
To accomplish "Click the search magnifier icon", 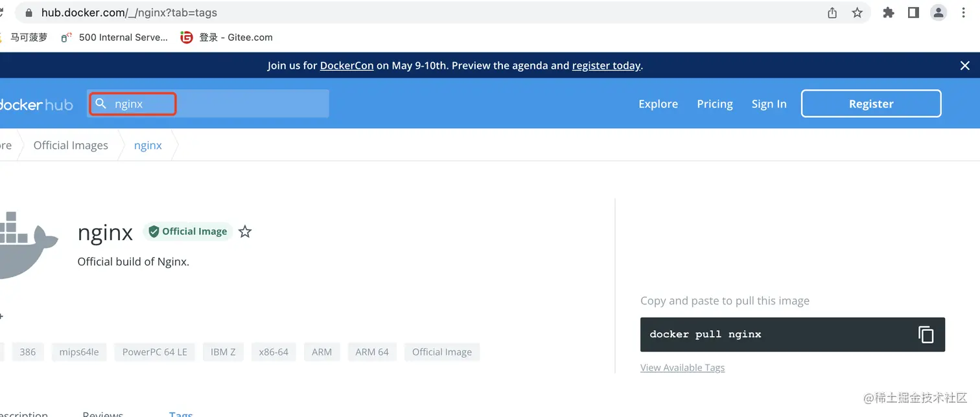I will click(100, 104).
